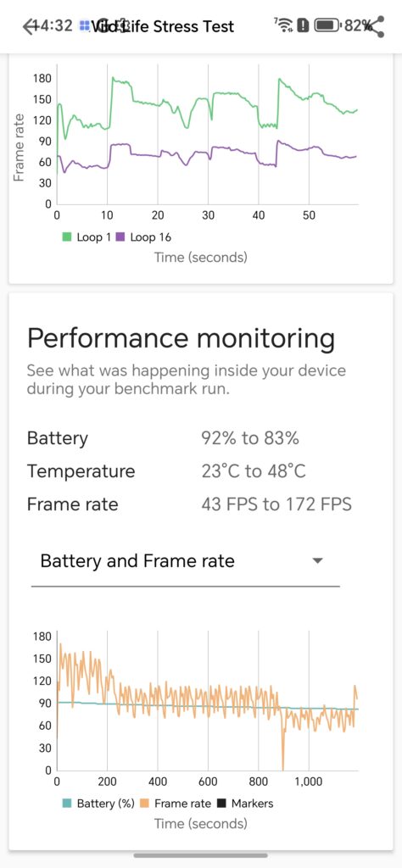The image size is (402, 868).
Task: Click the orange Frame rate legend square
Action: coord(143,804)
